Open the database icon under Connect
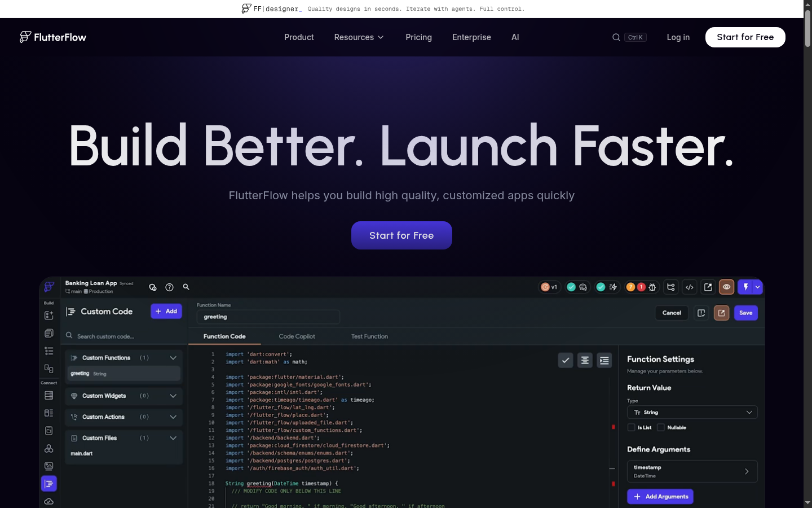This screenshot has height=508, width=812. click(49, 396)
